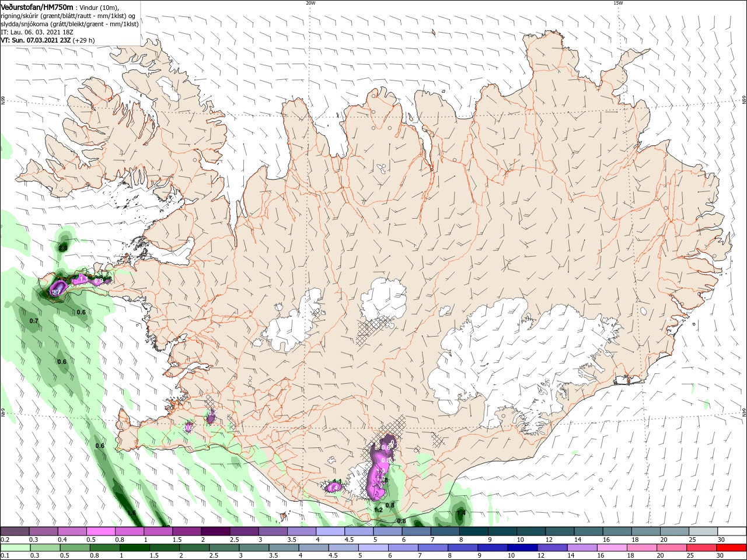Click the 'Vindur (10m)' label in the header
The height and width of the screenshot is (560, 747).
coord(98,7)
